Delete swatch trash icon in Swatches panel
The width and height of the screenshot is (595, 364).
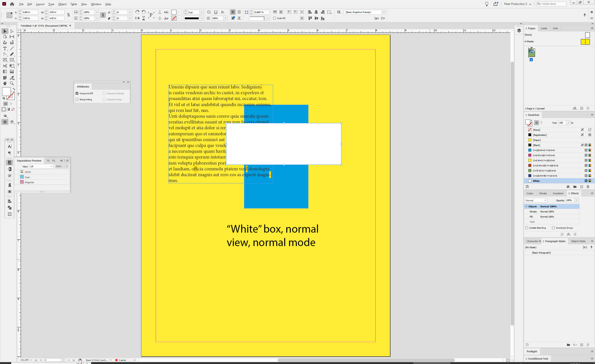click(588, 187)
